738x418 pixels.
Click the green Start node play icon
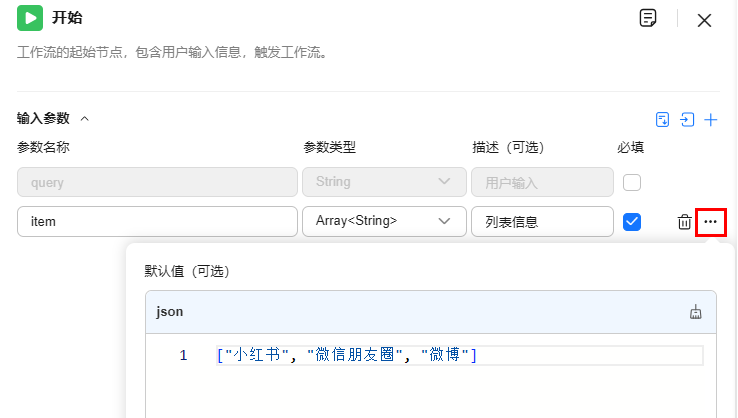(30, 18)
